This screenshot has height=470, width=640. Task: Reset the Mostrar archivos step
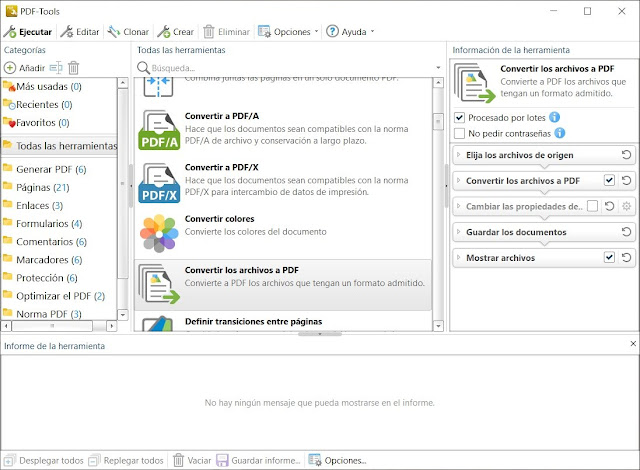tap(627, 257)
